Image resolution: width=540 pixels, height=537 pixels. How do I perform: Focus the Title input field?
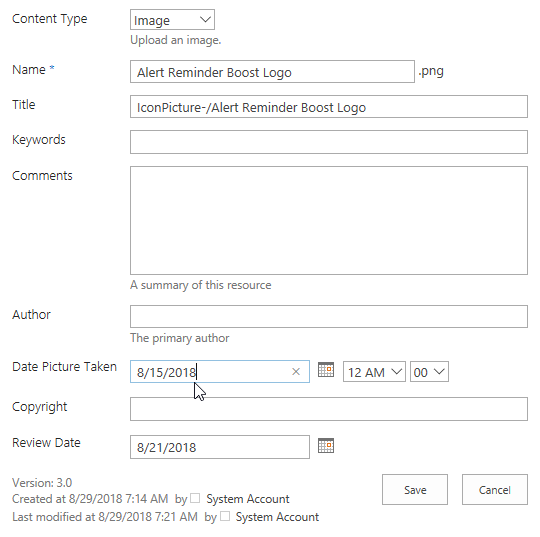[x=329, y=107]
